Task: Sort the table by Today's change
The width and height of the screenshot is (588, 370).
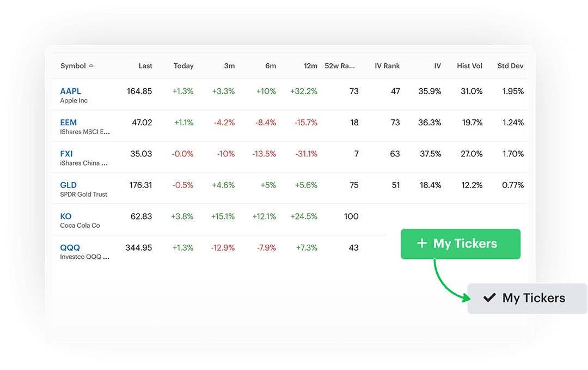Action: (183, 65)
